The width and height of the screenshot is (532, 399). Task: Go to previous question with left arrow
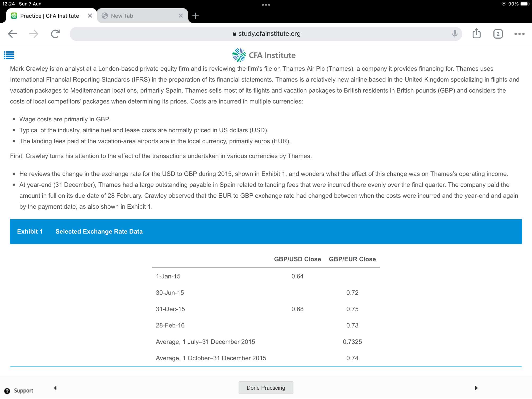pos(55,388)
